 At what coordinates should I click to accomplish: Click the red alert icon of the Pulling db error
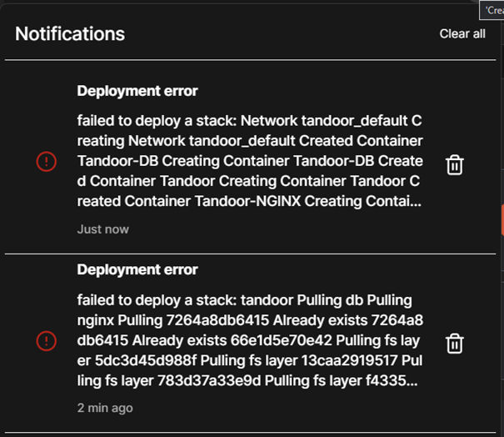(47, 341)
